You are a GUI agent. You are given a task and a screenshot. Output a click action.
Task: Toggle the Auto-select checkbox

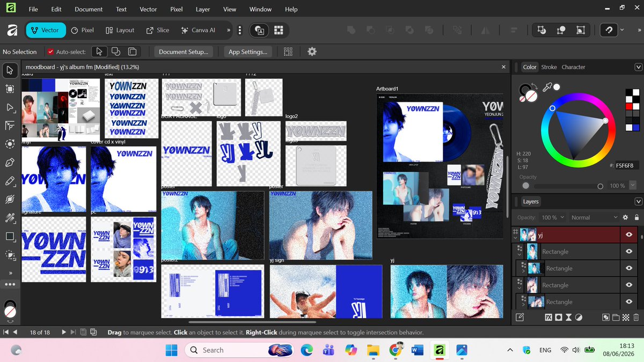pyautogui.click(x=50, y=52)
